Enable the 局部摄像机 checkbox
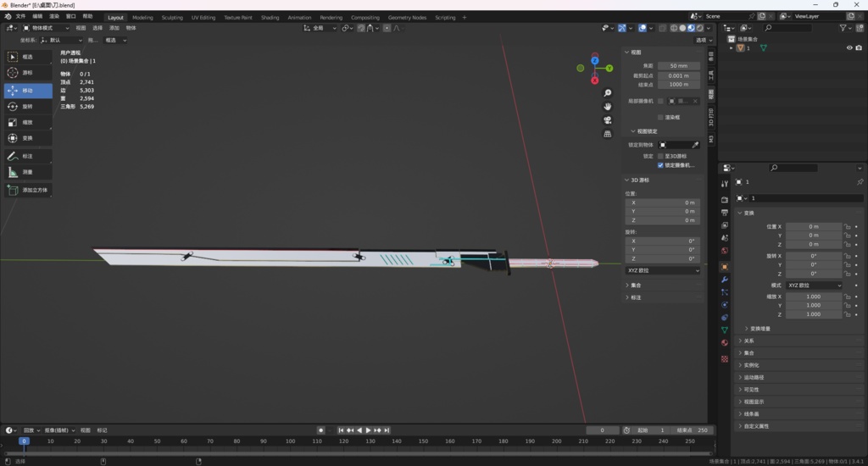Image resolution: width=868 pixels, height=466 pixels. coord(660,102)
